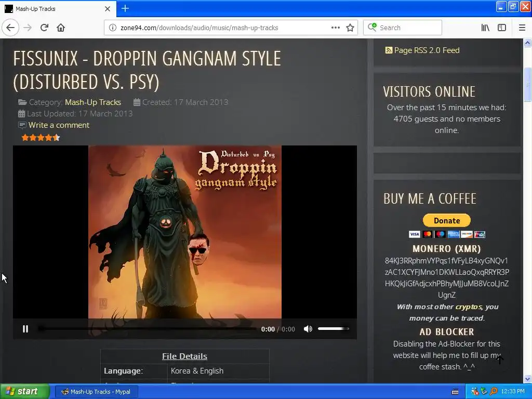Click the Buy Me A Coffee heading
Image resolution: width=532 pixels, height=399 pixels.
pos(430,199)
